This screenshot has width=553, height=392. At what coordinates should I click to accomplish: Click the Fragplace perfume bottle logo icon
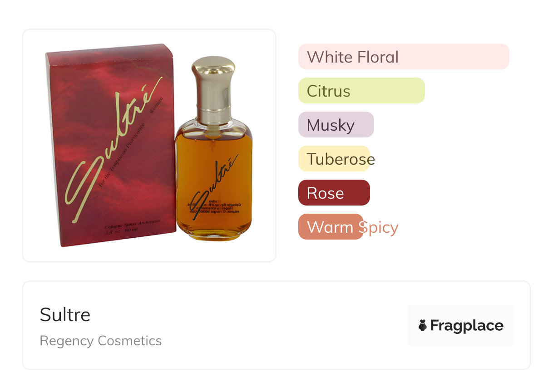click(x=423, y=325)
